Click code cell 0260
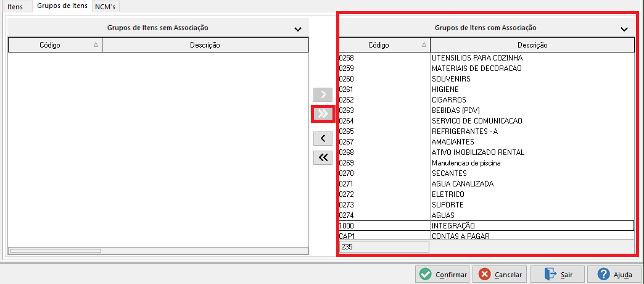 tap(384, 78)
